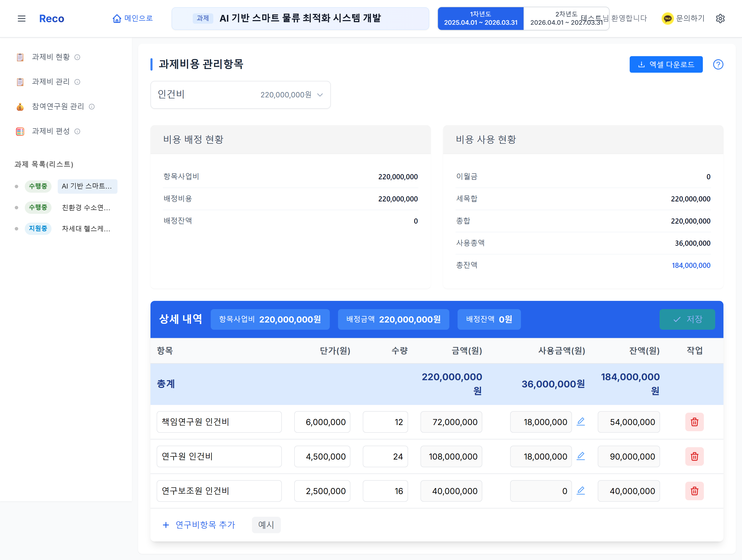Edit used amount for 연구보조원 인건비 pencil

(581, 491)
